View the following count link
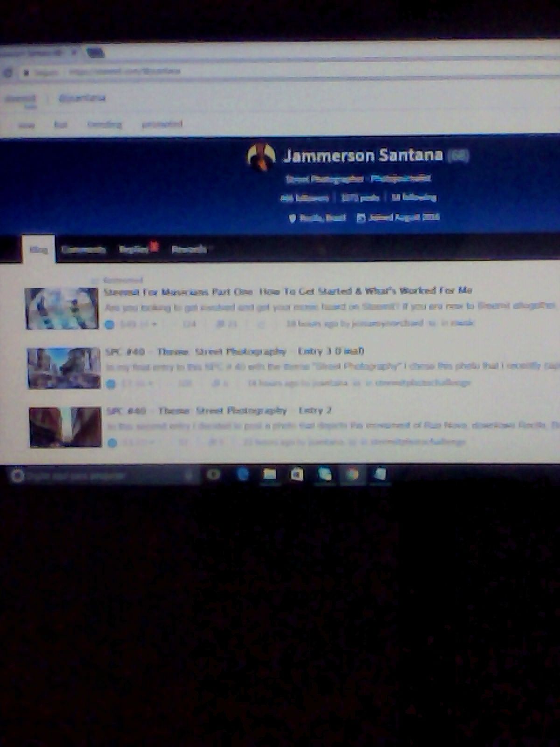 pos(413,197)
